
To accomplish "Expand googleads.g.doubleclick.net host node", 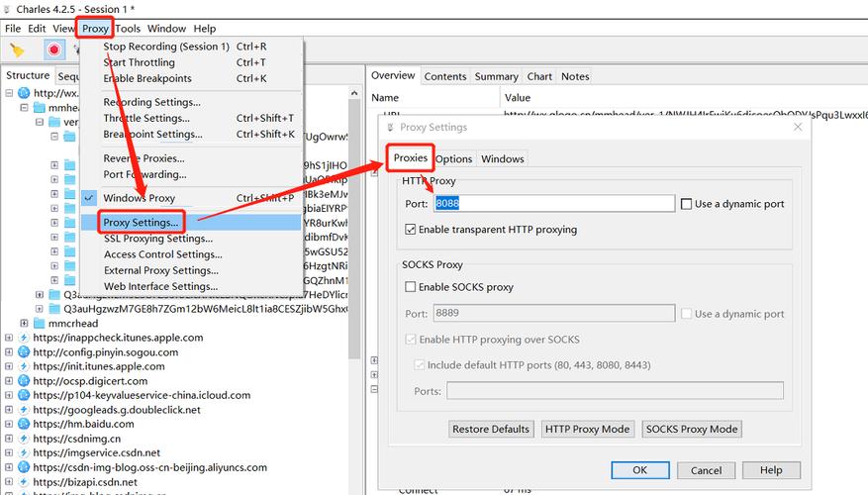I will pyautogui.click(x=9, y=409).
